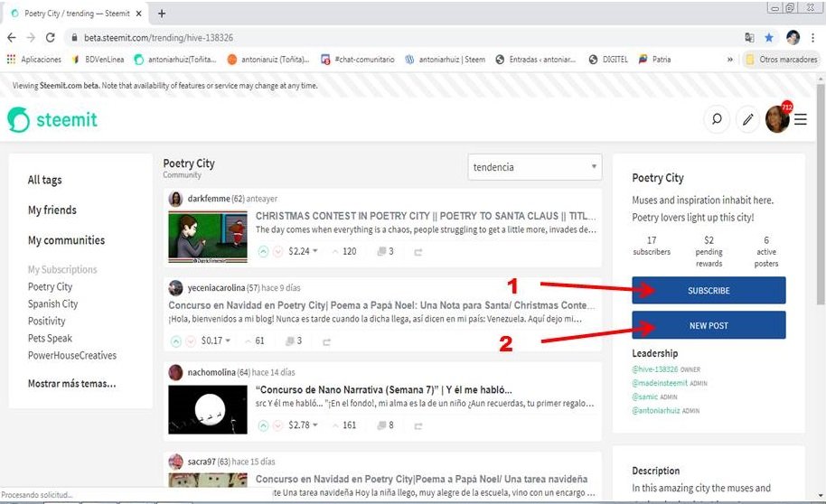Click the NEW POST button
The height and width of the screenshot is (504, 826).
[x=709, y=325]
